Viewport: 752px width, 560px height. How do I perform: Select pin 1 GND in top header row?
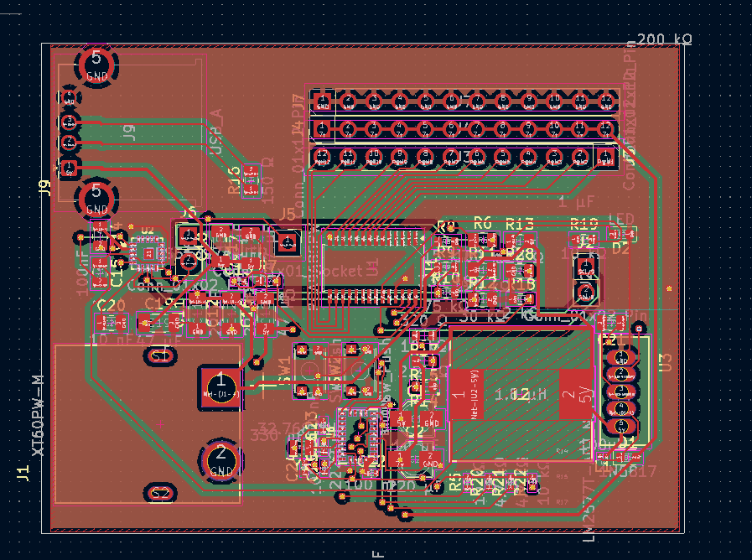click(323, 103)
